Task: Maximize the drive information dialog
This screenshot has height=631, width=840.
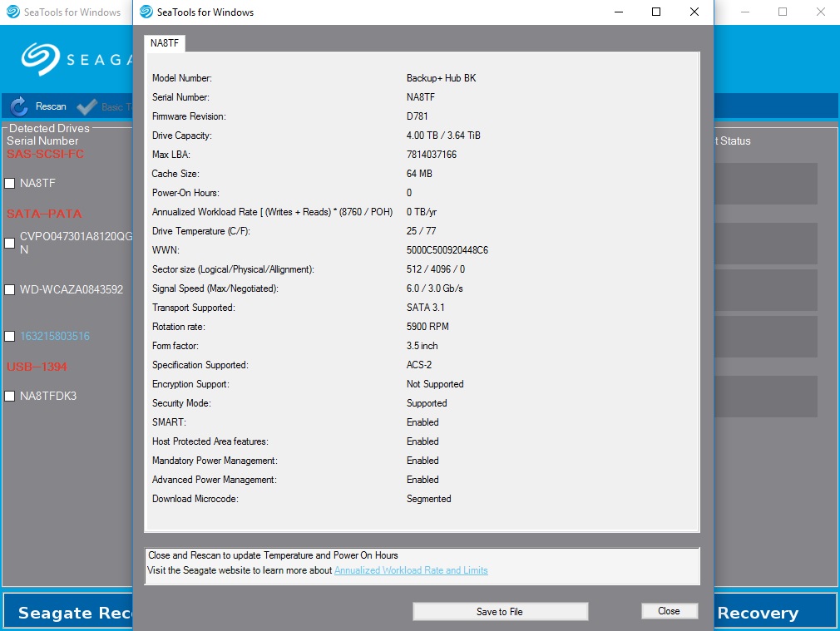Action: tap(655, 12)
